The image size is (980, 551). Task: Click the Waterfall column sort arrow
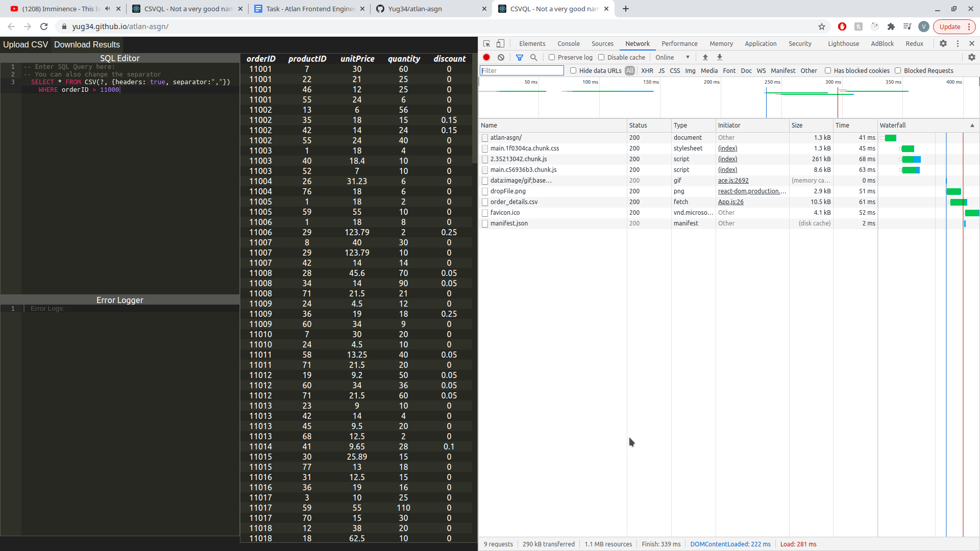[x=972, y=125]
